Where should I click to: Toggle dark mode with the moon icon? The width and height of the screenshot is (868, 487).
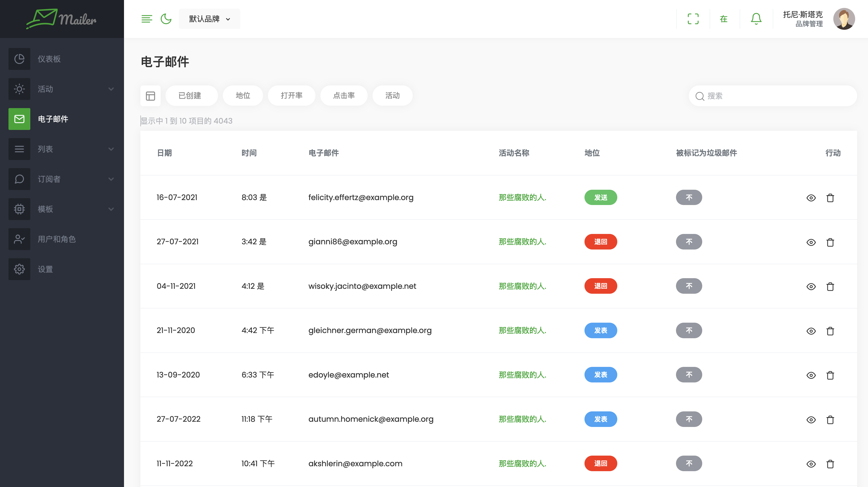pos(166,19)
